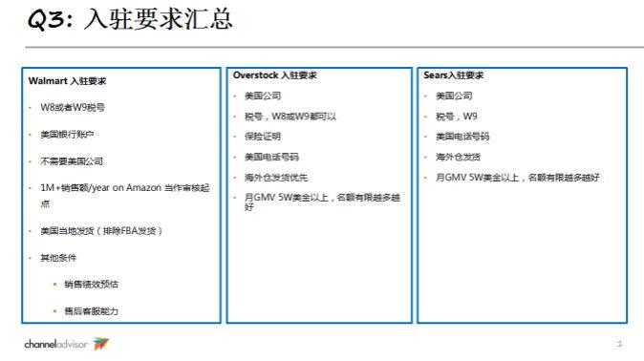Click the 海外仓发货优先 bullet
644x361 pixels.
point(276,178)
